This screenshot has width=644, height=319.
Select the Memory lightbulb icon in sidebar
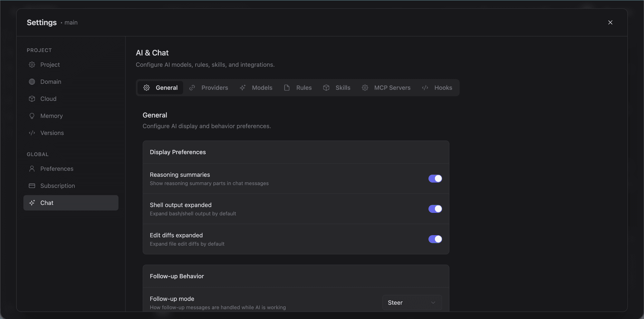coord(32,115)
